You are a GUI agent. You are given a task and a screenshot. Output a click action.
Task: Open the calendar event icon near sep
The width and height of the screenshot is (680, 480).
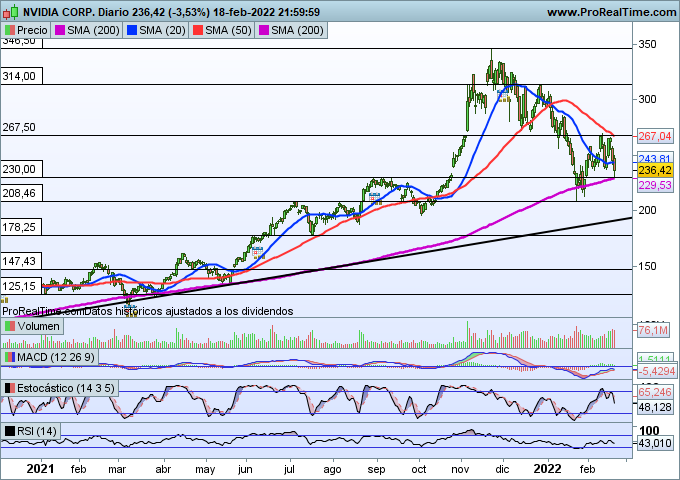[x=375, y=199]
